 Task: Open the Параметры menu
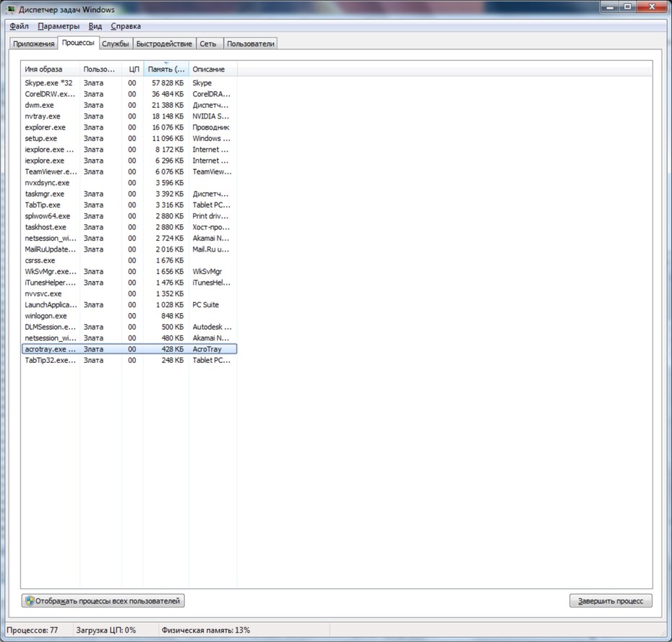pyautogui.click(x=59, y=26)
